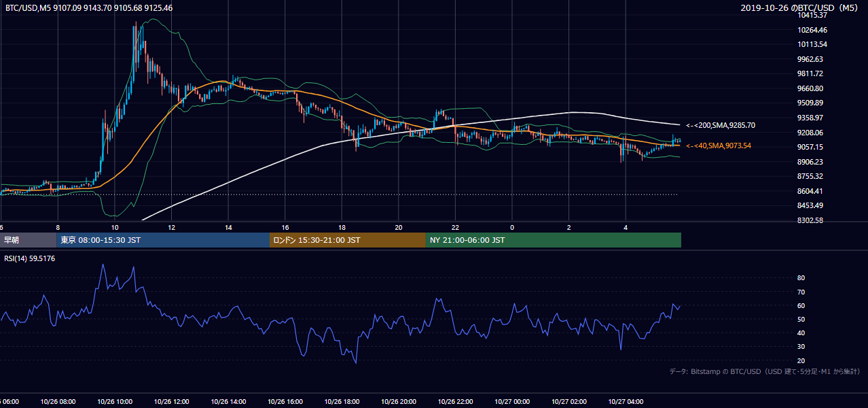Click RSI axis level 70
Viewport: 868px width, 408px height.
pos(801,292)
